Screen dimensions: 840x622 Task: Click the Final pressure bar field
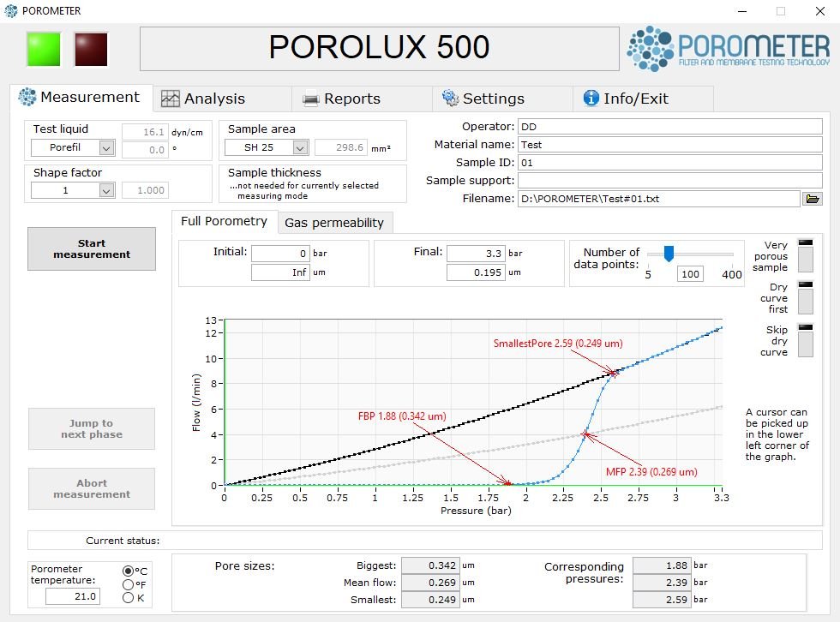477,254
